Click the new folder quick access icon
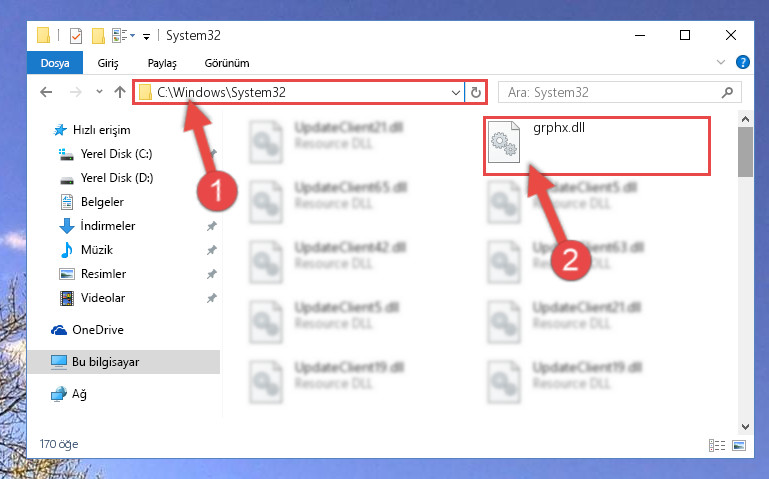Screen dimensions: 769x479 tap(99, 36)
